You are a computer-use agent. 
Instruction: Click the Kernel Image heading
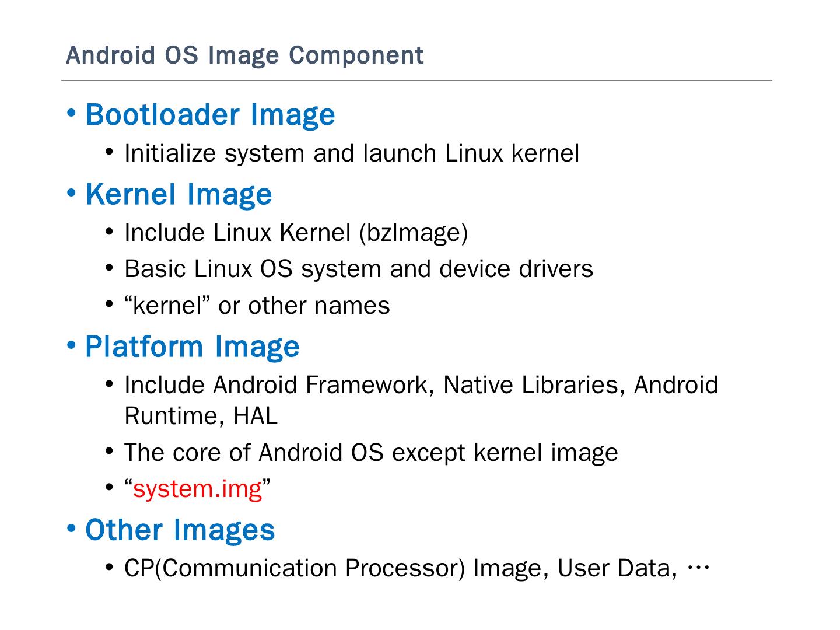(178, 194)
